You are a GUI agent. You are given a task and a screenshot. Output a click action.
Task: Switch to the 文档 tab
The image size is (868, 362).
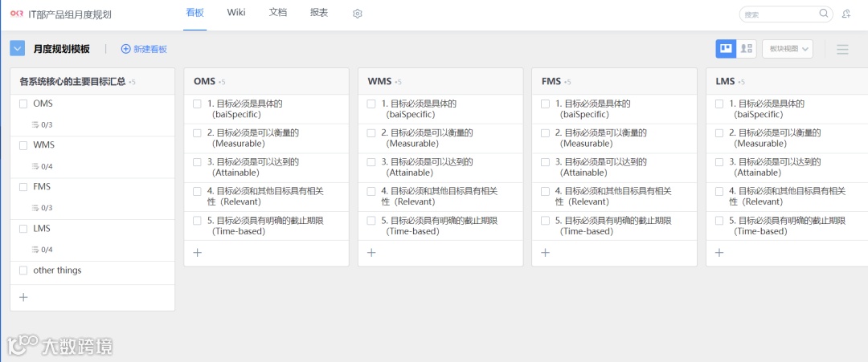tap(278, 13)
